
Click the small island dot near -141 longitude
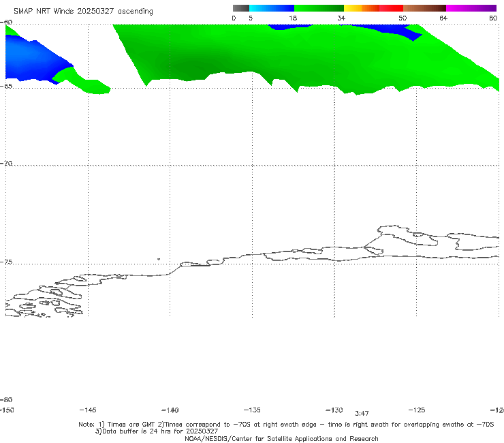159,259
